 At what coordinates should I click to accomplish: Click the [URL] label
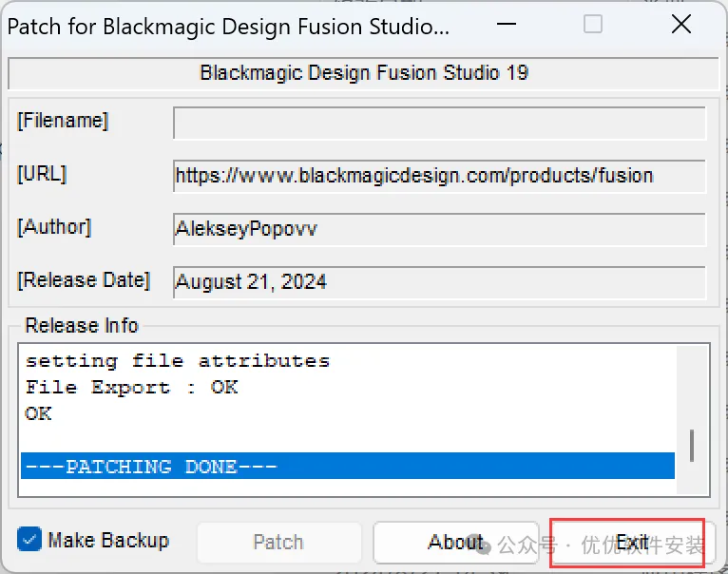[x=42, y=174]
